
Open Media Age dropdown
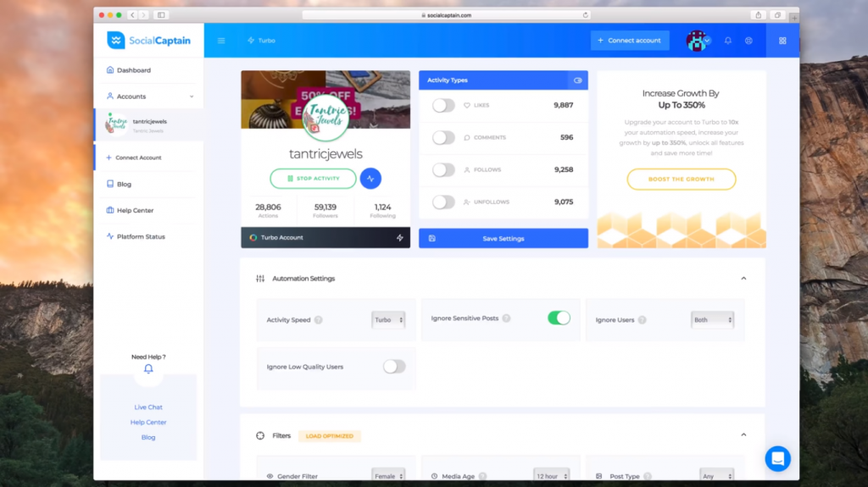click(551, 475)
